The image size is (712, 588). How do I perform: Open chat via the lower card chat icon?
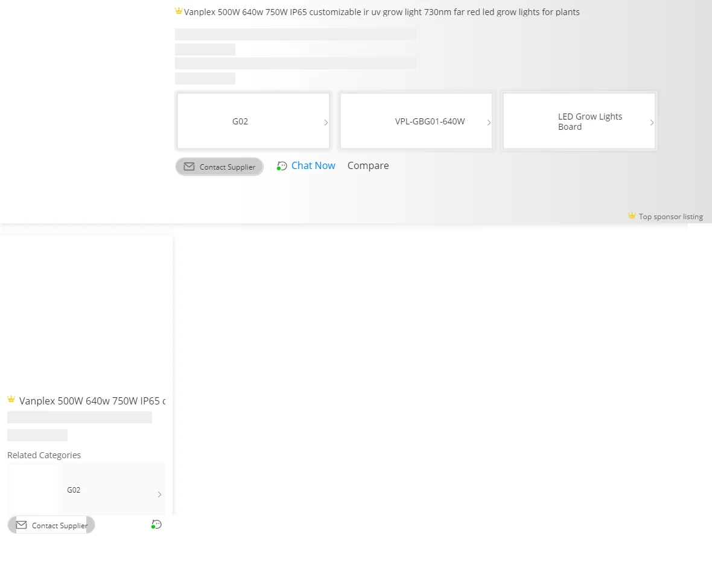tap(156, 525)
